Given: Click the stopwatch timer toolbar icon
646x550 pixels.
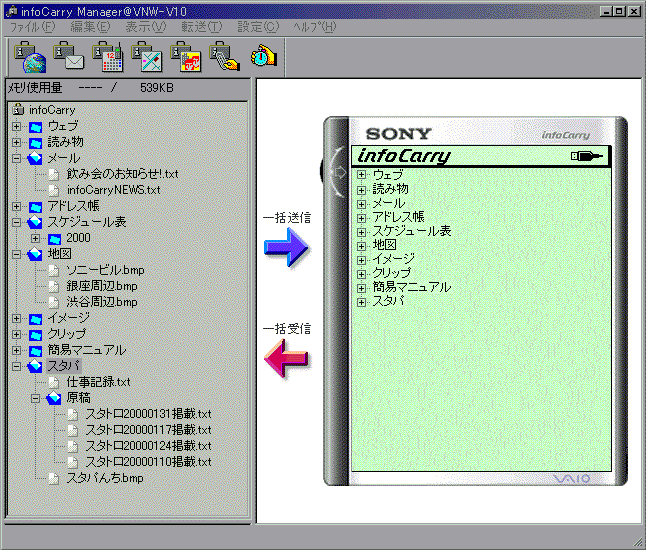Looking at the screenshot, I should point(263,58).
